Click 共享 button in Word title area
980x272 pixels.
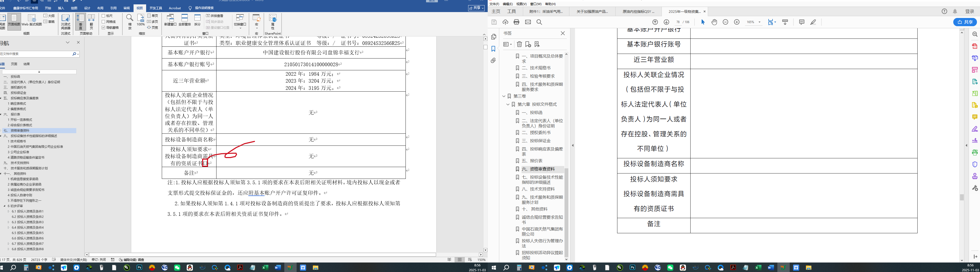click(x=476, y=8)
